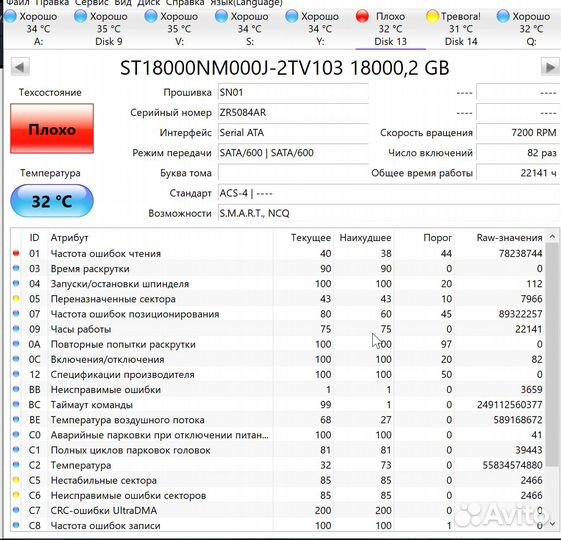561x540 pixels.
Task: Select disk Q: status icon
Action: 503,16
